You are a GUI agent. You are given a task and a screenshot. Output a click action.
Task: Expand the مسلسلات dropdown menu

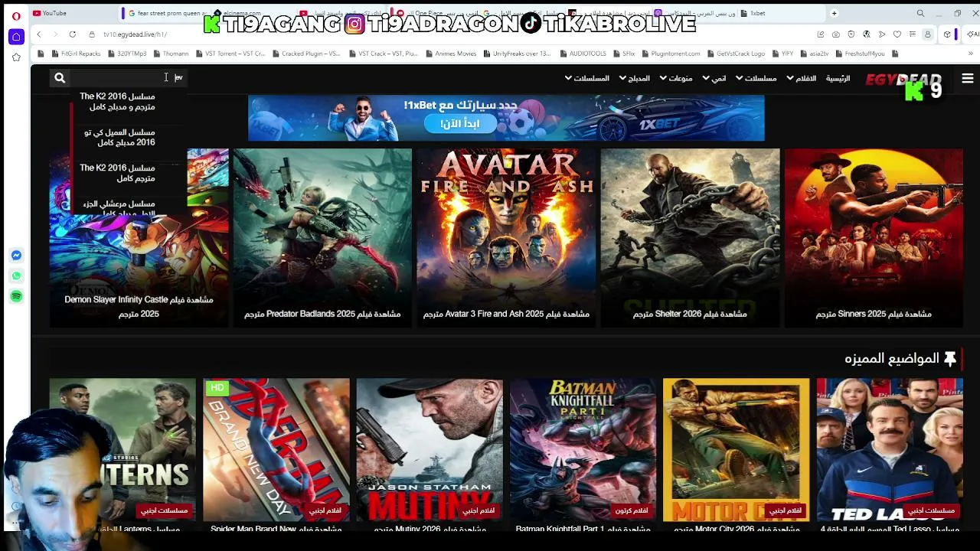pos(756,78)
